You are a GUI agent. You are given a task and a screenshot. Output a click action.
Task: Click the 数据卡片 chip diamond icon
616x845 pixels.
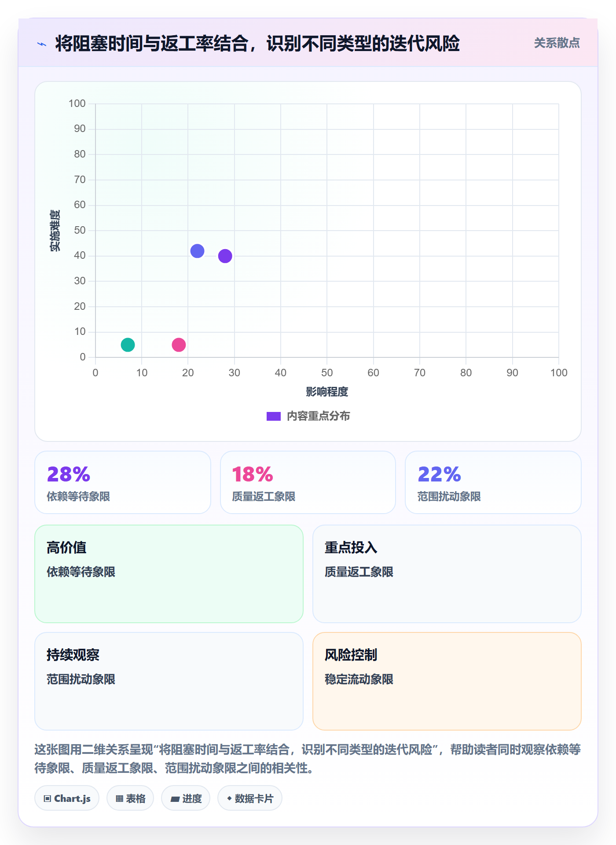(229, 798)
